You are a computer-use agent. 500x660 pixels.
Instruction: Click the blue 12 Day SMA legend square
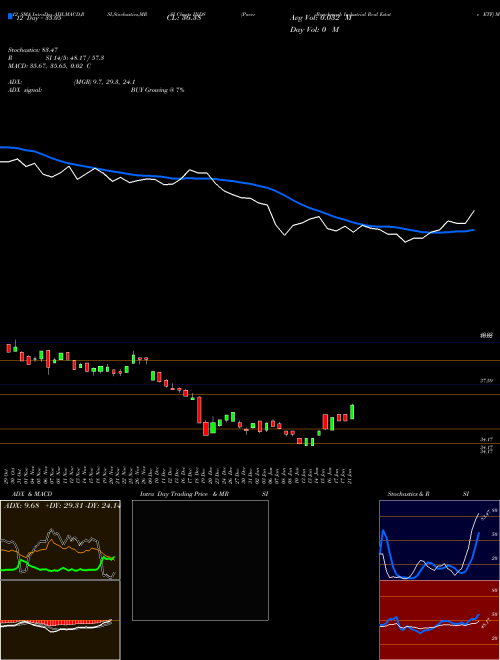[11, 17]
